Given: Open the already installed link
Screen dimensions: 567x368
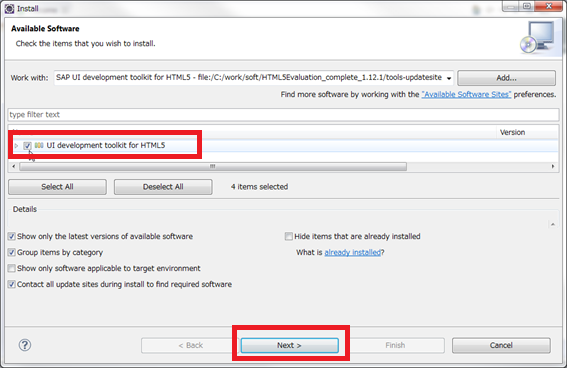Looking at the screenshot, I should [353, 252].
